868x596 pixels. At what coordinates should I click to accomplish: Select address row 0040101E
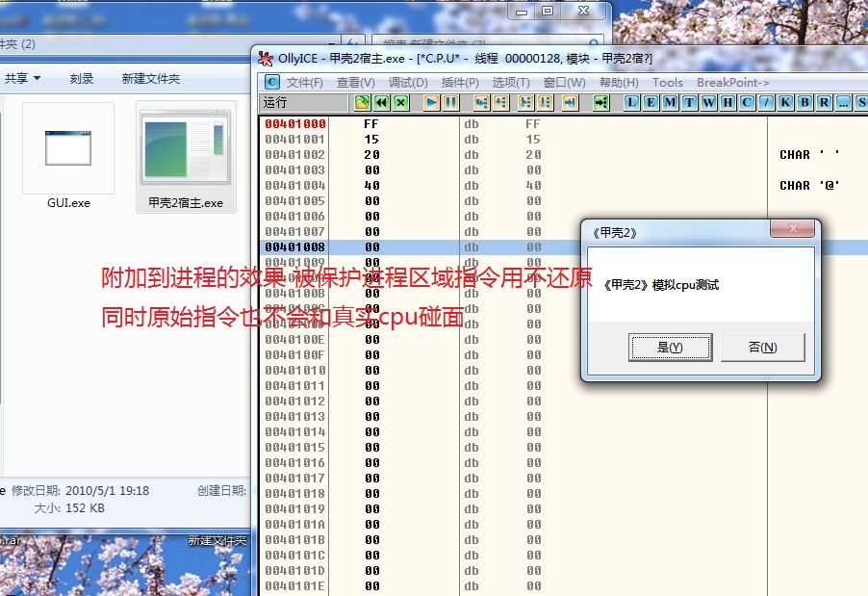pos(295,586)
